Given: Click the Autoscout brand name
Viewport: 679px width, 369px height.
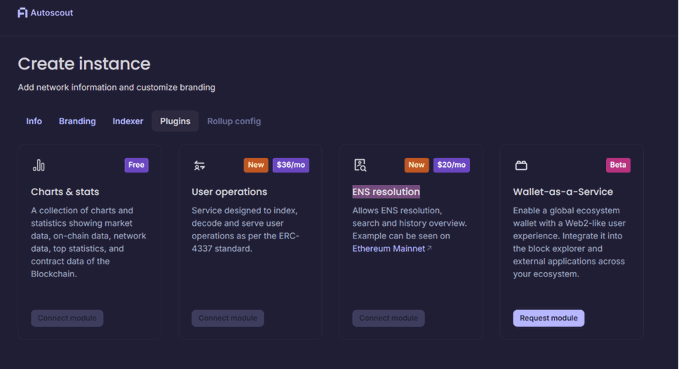Looking at the screenshot, I should [x=52, y=13].
